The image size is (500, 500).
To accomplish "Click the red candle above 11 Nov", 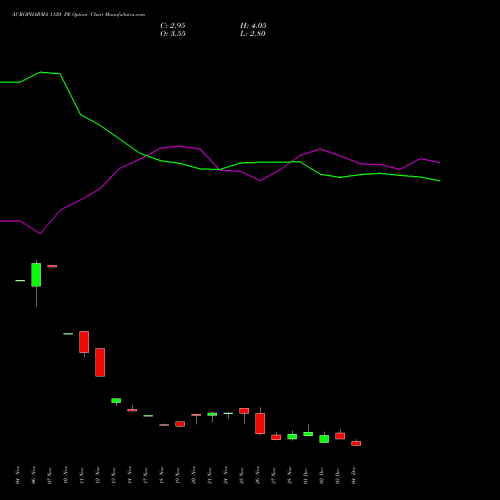I will [84, 342].
